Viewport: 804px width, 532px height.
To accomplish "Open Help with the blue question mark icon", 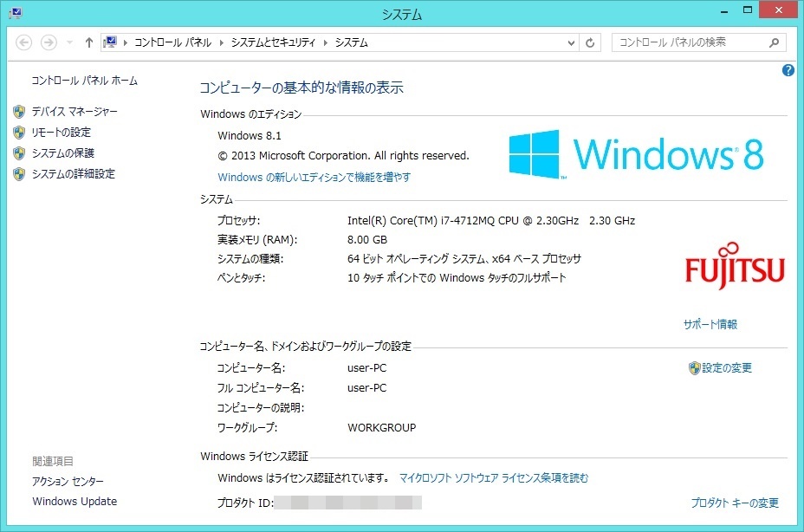I will point(788,70).
